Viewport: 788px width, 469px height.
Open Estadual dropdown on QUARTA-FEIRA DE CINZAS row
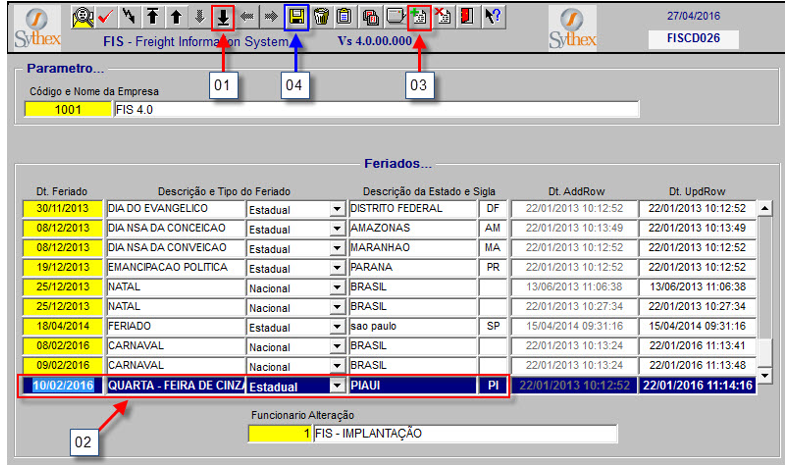(x=336, y=386)
